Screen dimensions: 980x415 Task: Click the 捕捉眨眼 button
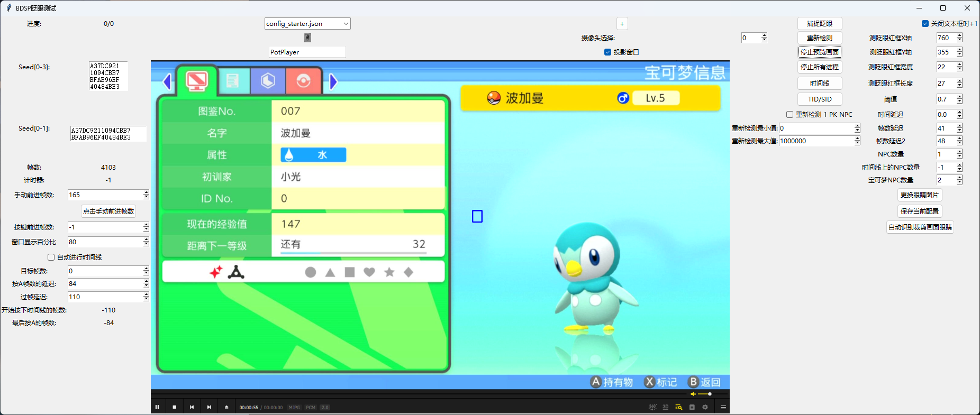[819, 24]
